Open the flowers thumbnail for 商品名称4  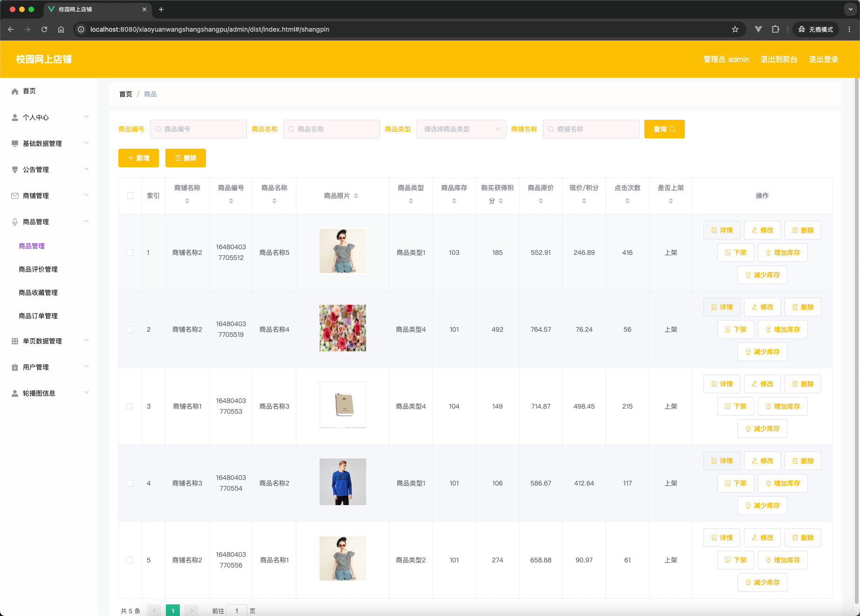click(343, 328)
